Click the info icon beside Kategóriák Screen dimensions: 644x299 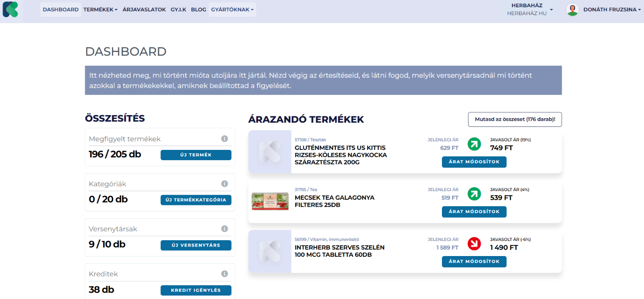click(x=225, y=183)
